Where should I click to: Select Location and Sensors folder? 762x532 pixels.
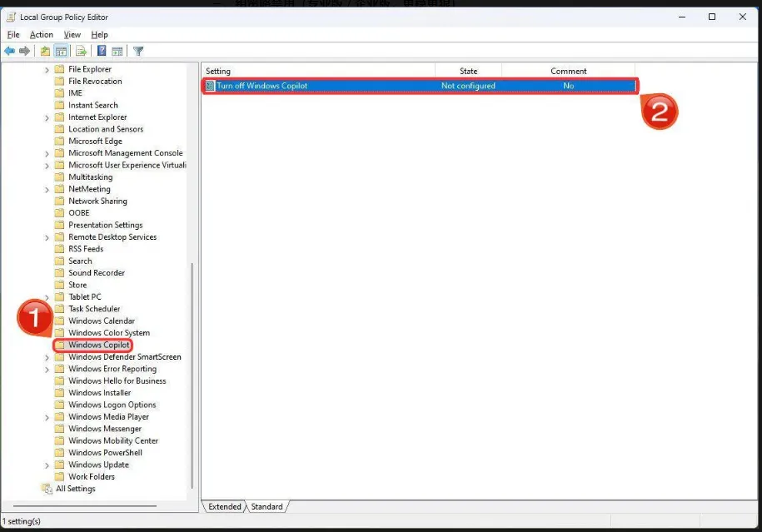point(106,129)
